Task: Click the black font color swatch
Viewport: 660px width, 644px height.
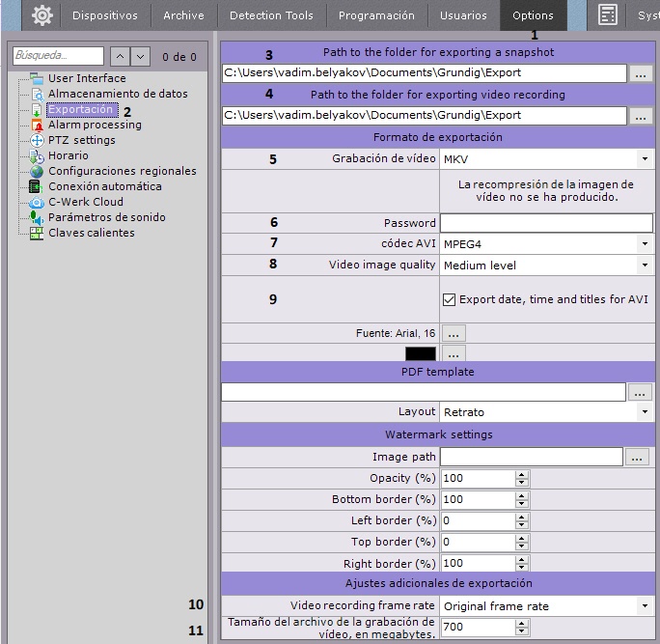Action: pyautogui.click(x=419, y=353)
